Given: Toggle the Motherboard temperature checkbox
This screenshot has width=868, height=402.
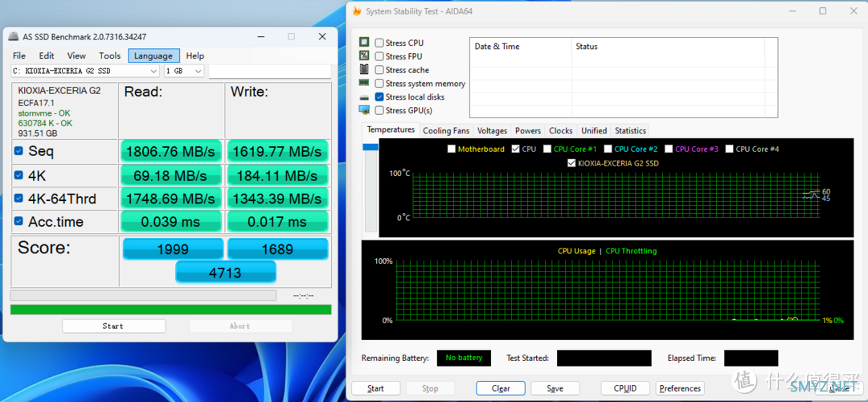Looking at the screenshot, I should [451, 149].
